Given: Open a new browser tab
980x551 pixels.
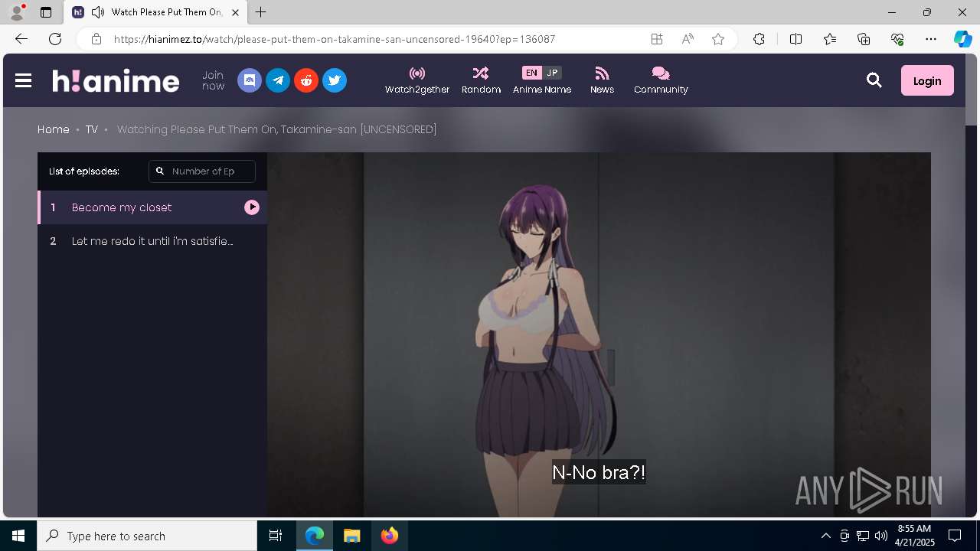Looking at the screenshot, I should click(x=261, y=12).
